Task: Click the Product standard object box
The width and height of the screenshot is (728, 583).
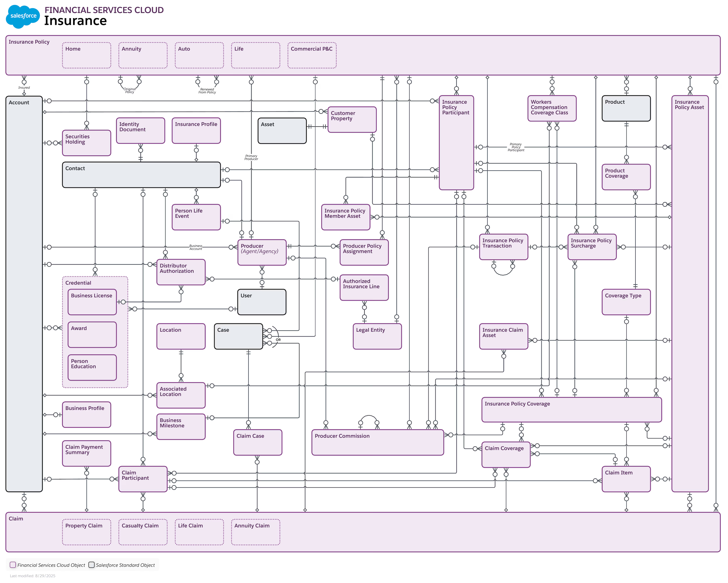Action: (626, 108)
